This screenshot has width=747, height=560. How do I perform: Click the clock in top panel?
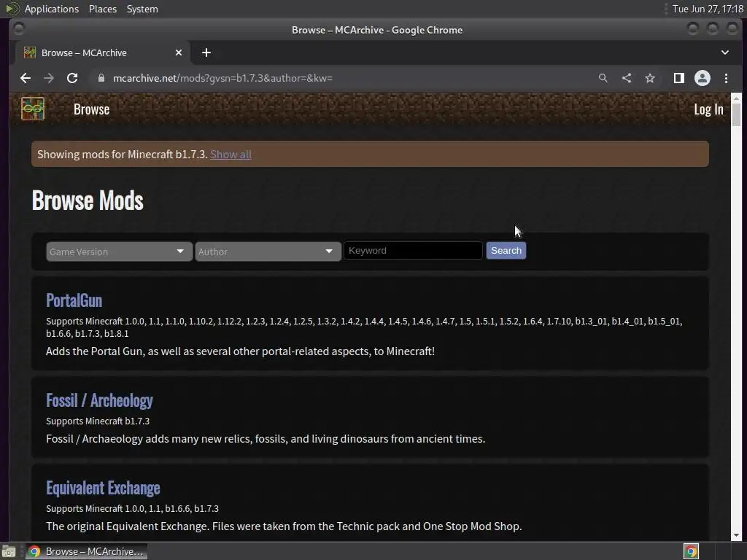click(x=708, y=9)
